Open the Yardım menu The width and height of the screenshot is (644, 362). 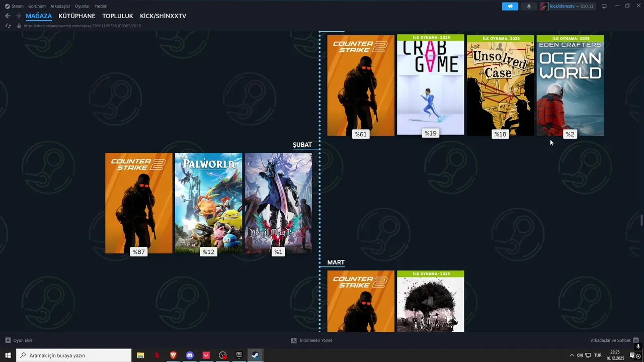[101, 6]
